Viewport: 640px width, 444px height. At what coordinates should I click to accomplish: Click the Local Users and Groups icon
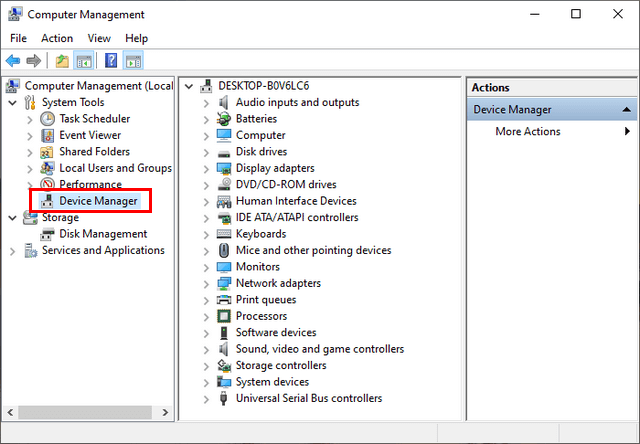point(47,168)
